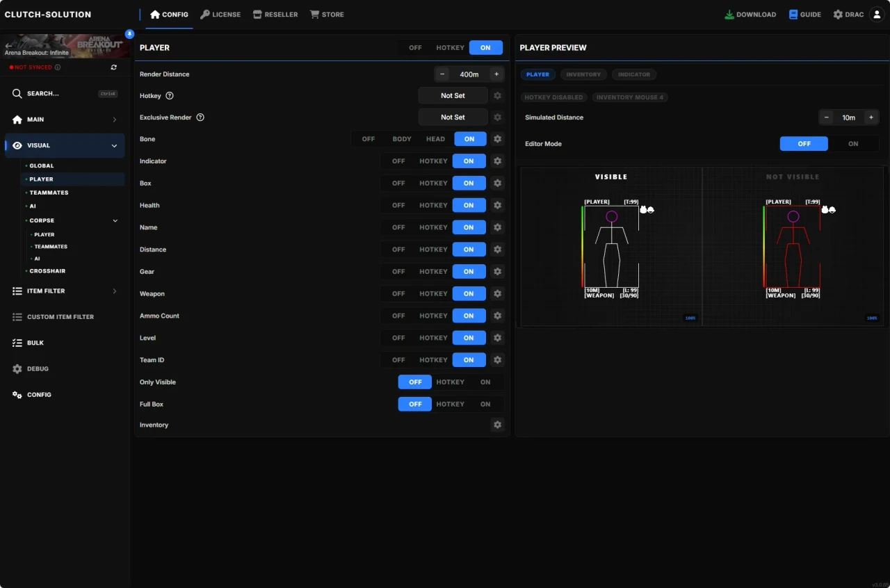Viewport: 890px width, 588px height.
Task: Open the Guide section via its book icon
Action: tap(793, 14)
